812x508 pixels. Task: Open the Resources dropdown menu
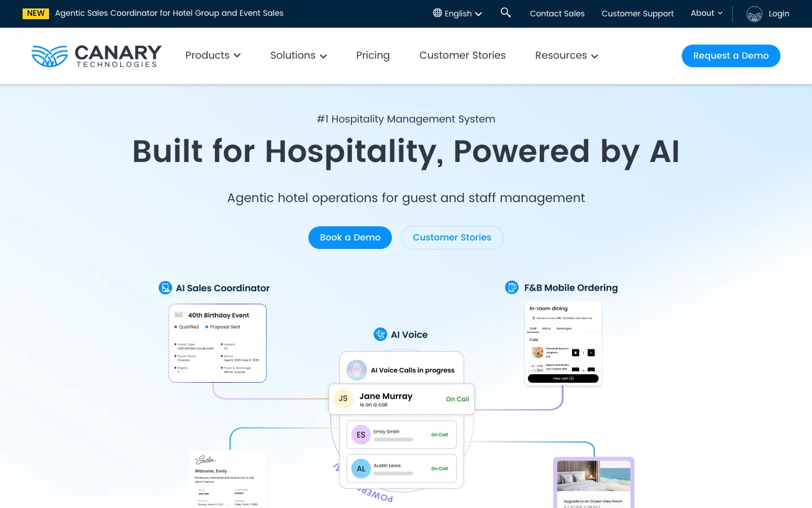567,55
